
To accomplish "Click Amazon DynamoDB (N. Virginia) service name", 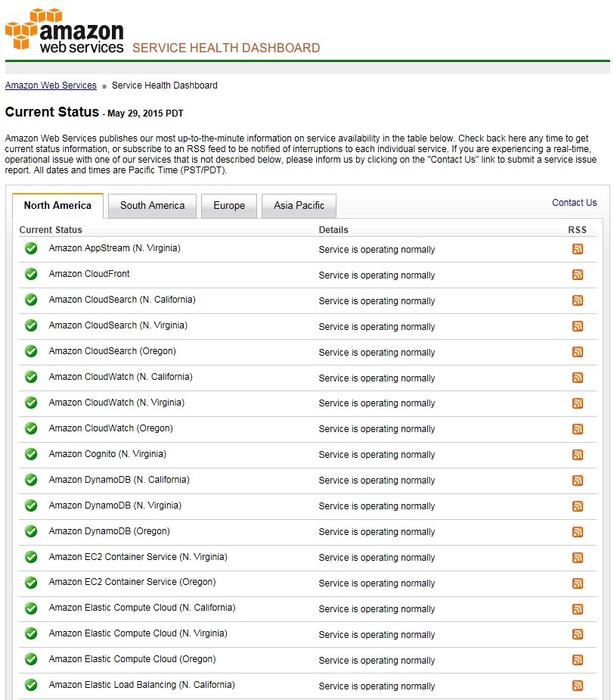I will pyautogui.click(x=115, y=506).
